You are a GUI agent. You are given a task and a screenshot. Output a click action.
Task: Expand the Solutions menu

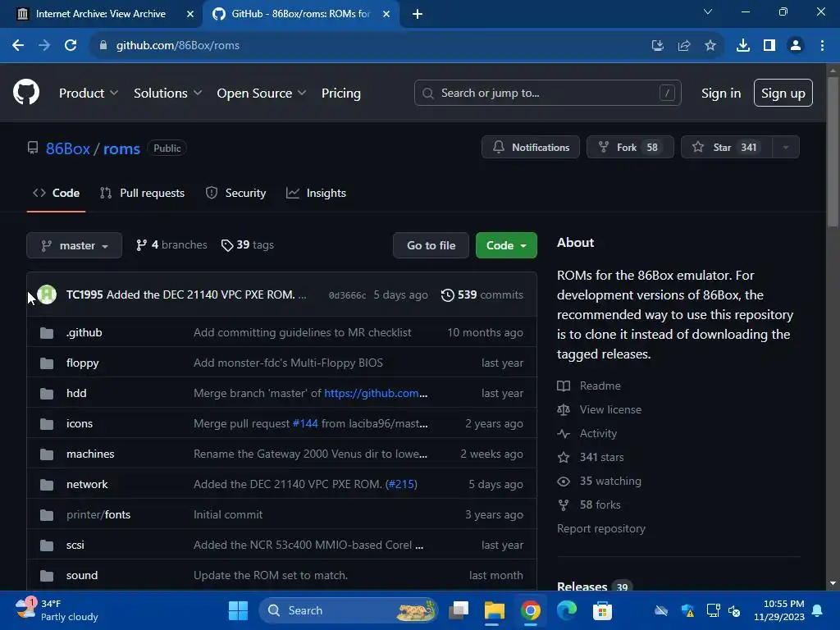(167, 94)
